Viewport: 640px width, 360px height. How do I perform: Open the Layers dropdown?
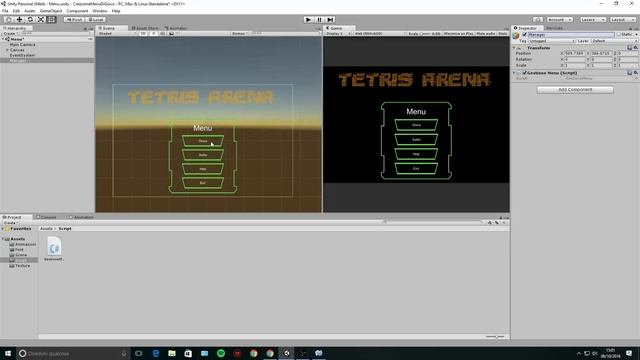(x=592, y=20)
